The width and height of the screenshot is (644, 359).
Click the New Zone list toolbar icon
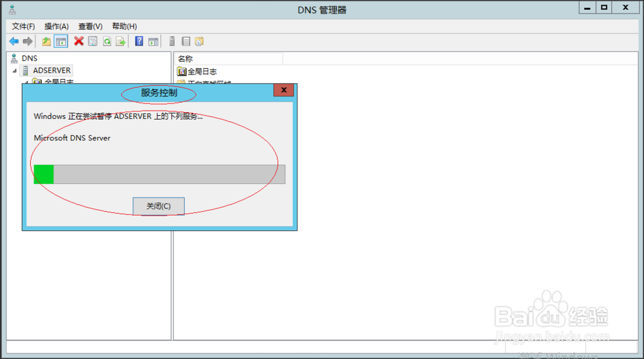coord(185,41)
